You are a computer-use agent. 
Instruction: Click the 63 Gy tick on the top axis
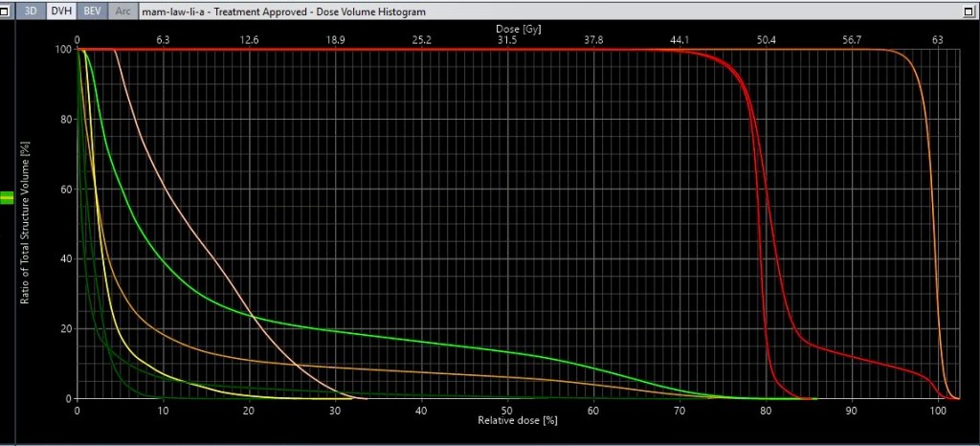[938, 40]
